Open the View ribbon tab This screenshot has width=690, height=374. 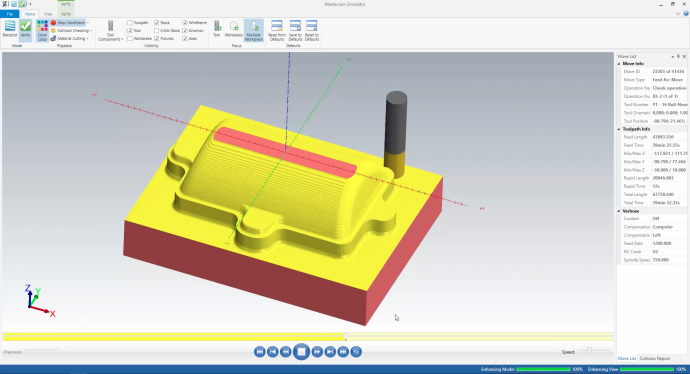pyautogui.click(x=48, y=14)
